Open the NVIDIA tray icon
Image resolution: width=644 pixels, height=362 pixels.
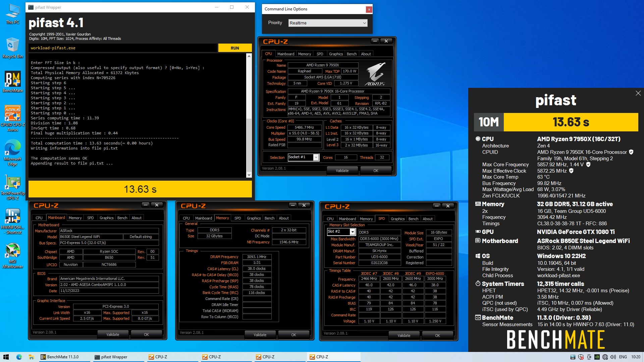pyautogui.click(x=597, y=357)
